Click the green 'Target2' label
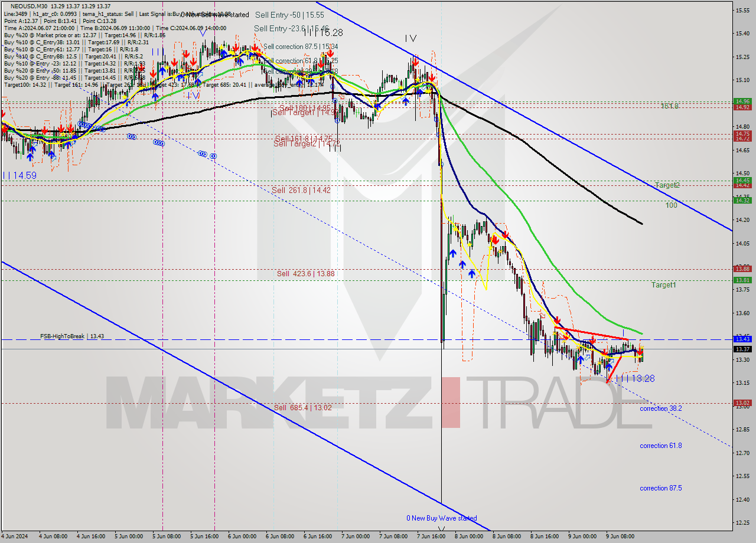This screenshot has width=756, height=543. 667,185
